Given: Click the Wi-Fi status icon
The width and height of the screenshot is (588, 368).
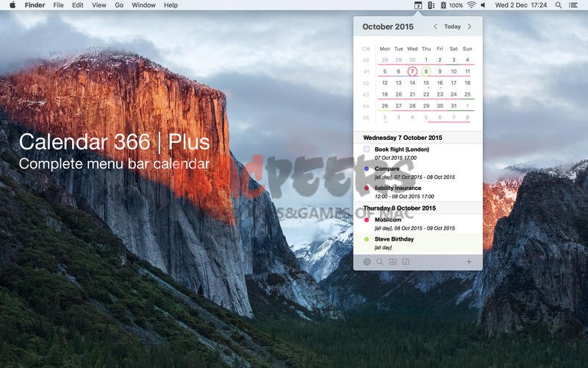Looking at the screenshot, I should (471, 5).
